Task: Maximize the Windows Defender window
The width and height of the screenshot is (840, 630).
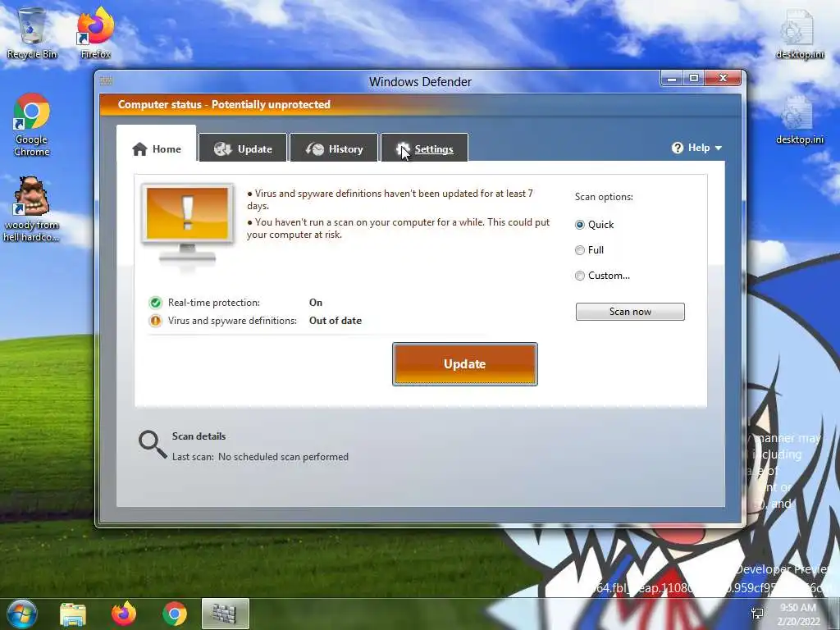Action: tap(694, 79)
